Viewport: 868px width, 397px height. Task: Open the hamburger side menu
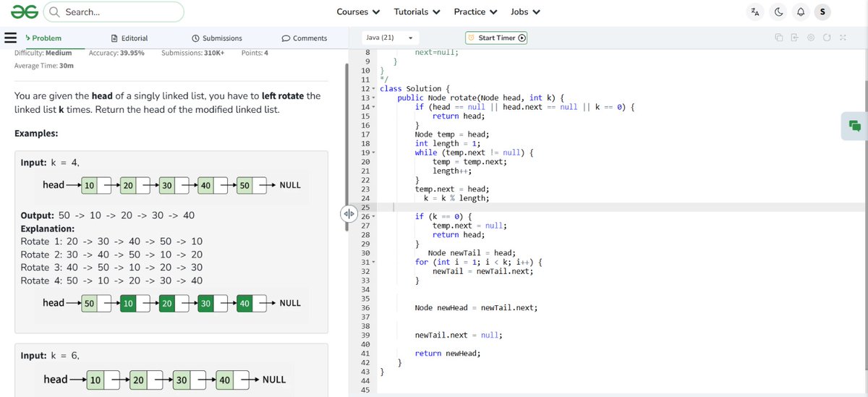[x=11, y=38]
